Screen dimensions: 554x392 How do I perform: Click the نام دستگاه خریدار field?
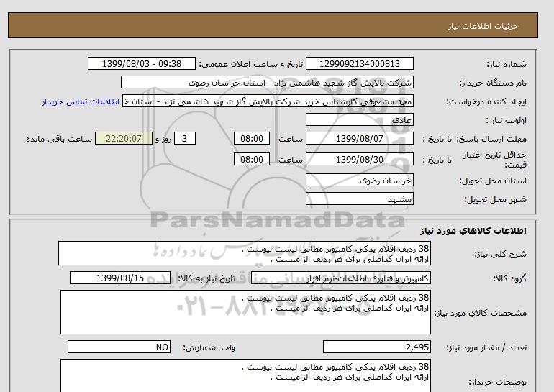(x=267, y=82)
